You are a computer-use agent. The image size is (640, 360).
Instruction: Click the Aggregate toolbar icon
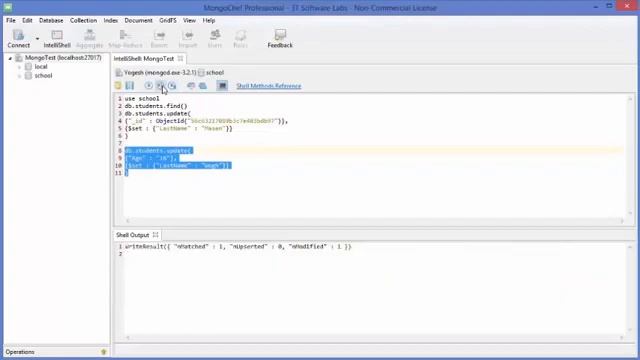89,39
